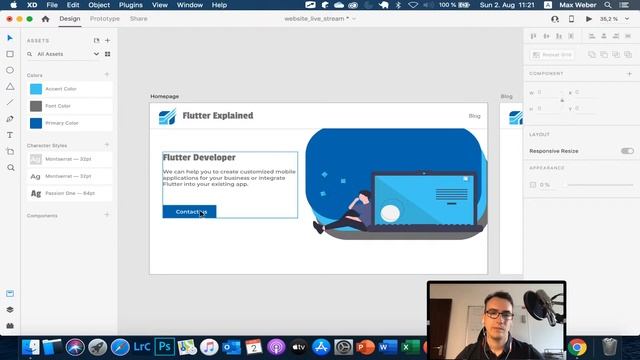640x360 pixels.
Task: Expand the All Assets filter dropdown
Action: click(x=96, y=54)
